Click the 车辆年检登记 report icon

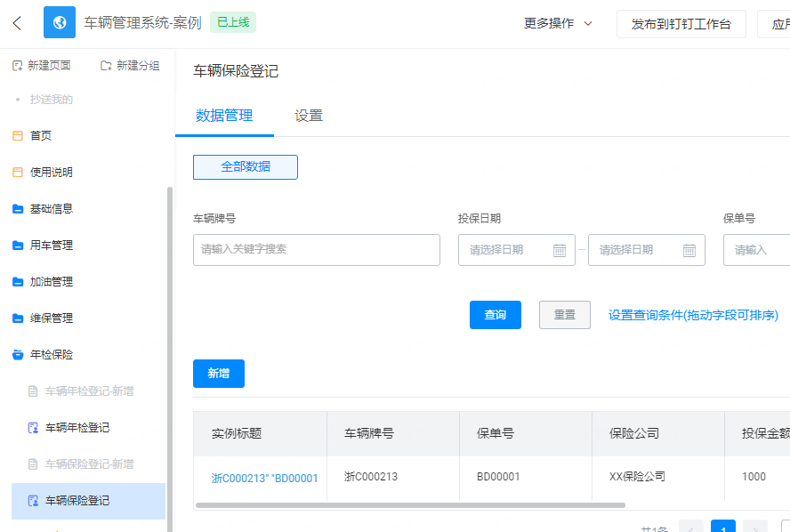pyautogui.click(x=33, y=428)
